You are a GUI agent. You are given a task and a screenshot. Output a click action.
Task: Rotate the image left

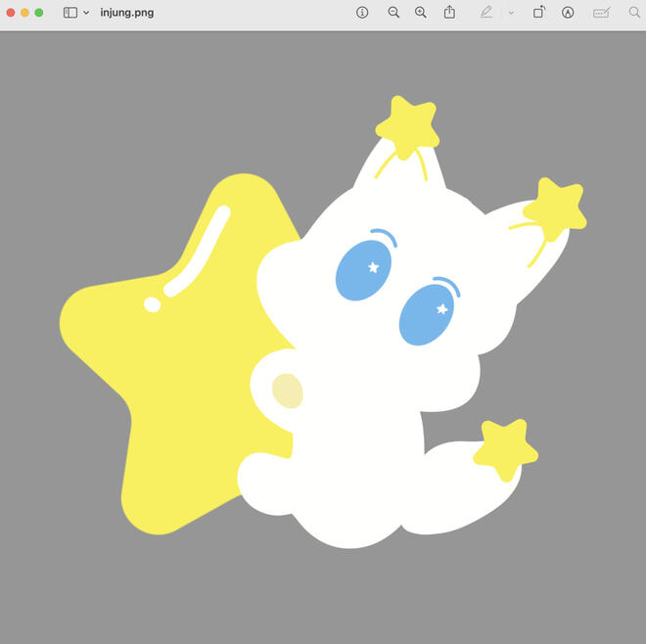click(539, 13)
